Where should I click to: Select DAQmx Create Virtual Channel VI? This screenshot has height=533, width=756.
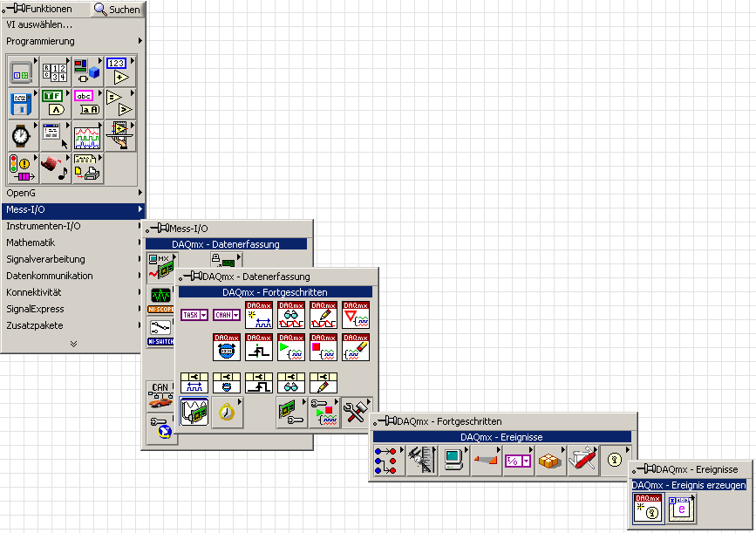coord(259,315)
